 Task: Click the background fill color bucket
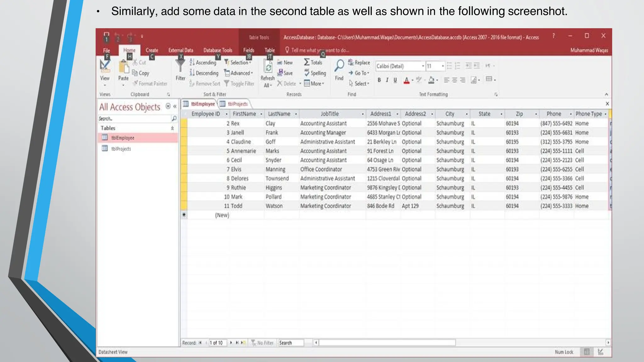click(431, 80)
